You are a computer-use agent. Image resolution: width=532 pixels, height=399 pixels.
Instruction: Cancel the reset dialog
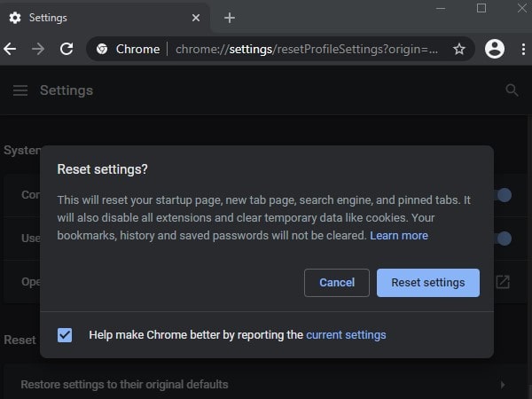pos(337,283)
